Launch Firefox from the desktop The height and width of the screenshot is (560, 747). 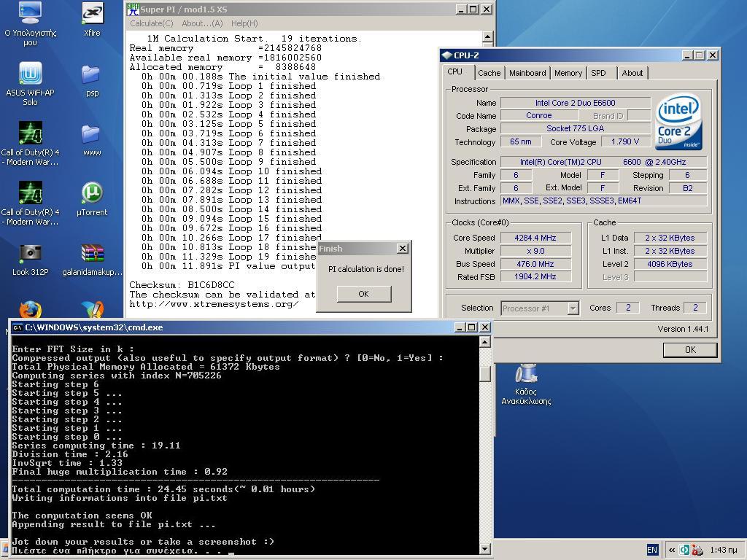pyautogui.click(x=30, y=309)
